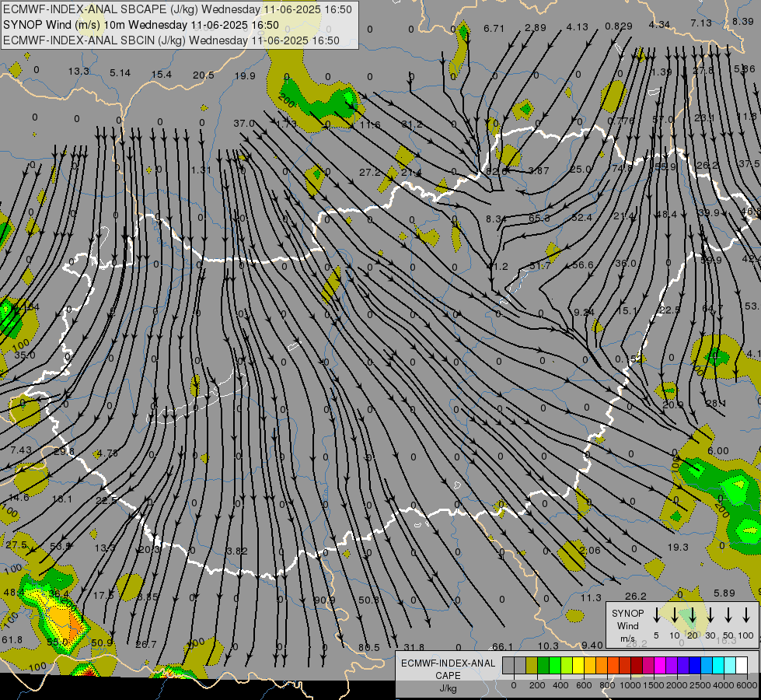Click the 2500 tick label in CAPE legend
The image size is (761, 700).
click(701, 685)
